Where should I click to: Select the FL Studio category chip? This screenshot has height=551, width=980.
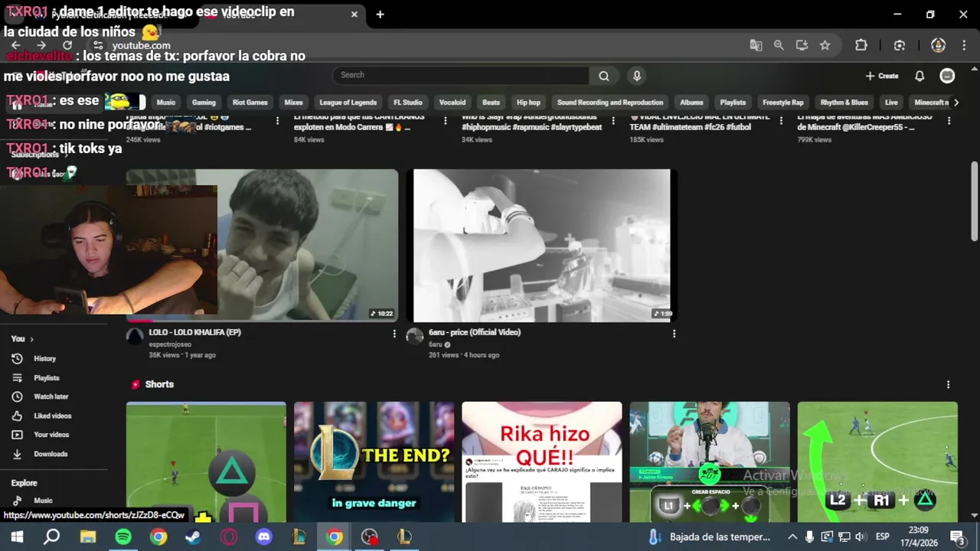point(408,103)
